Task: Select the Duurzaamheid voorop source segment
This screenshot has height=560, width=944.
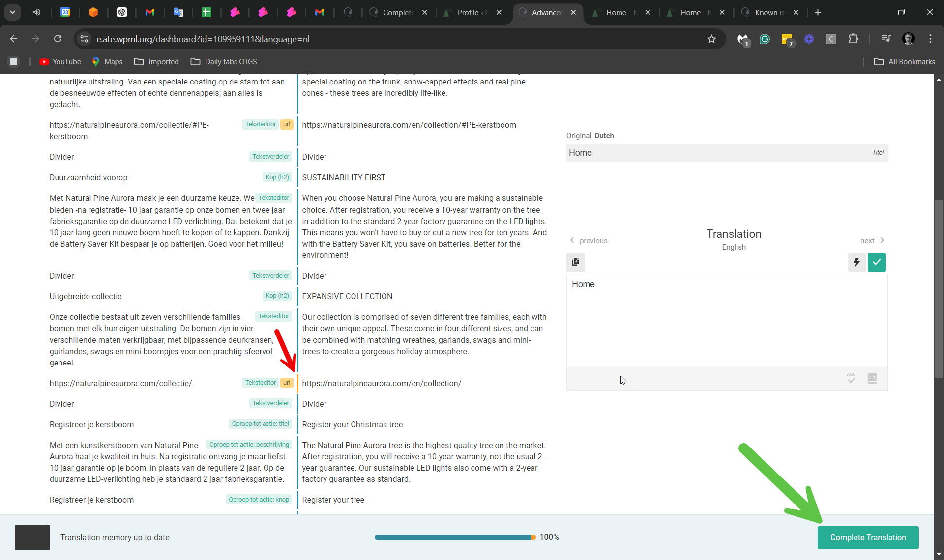Action: [x=88, y=177]
